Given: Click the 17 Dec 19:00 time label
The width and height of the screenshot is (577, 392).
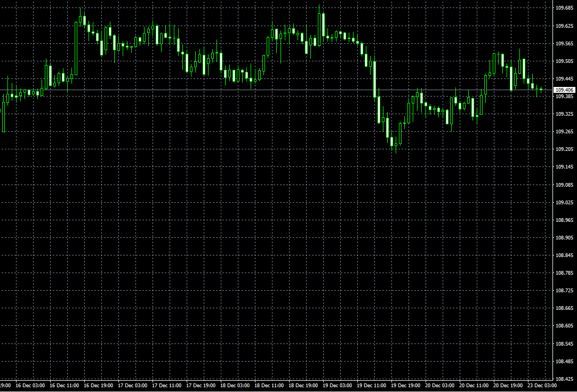Looking at the screenshot, I should pyautogui.click(x=201, y=386).
